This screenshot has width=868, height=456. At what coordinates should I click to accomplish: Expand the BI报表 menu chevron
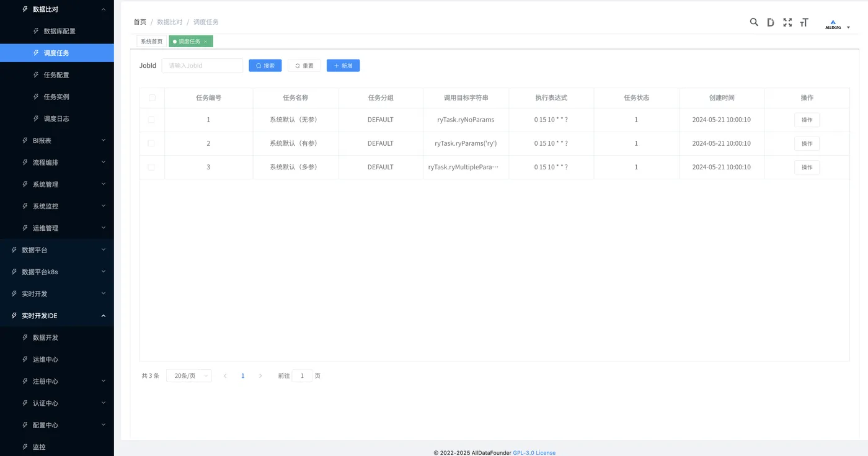tap(103, 141)
